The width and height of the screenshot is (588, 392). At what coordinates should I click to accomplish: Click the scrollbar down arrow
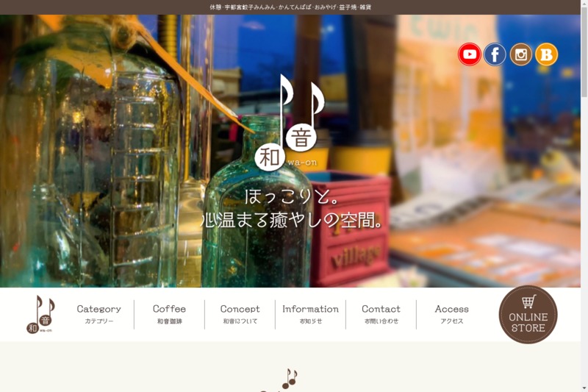point(584,388)
